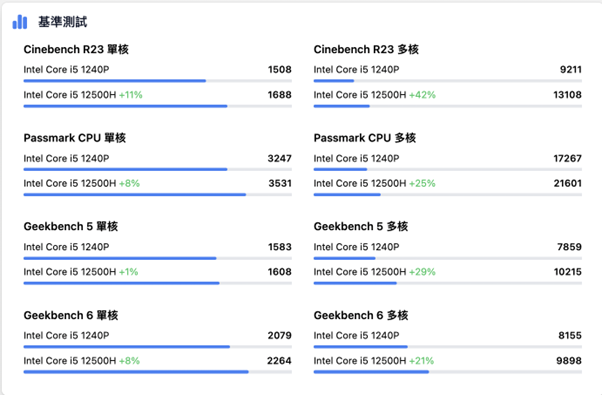This screenshot has width=602, height=395.
Task: Click the +42% green percentage label
Action: coord(422,95)
